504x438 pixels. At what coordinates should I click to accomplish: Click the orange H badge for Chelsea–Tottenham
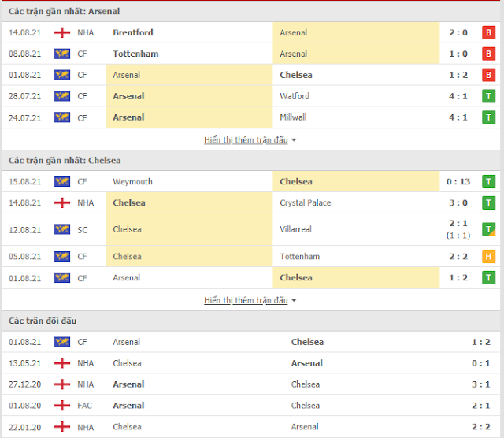(488, 256)
